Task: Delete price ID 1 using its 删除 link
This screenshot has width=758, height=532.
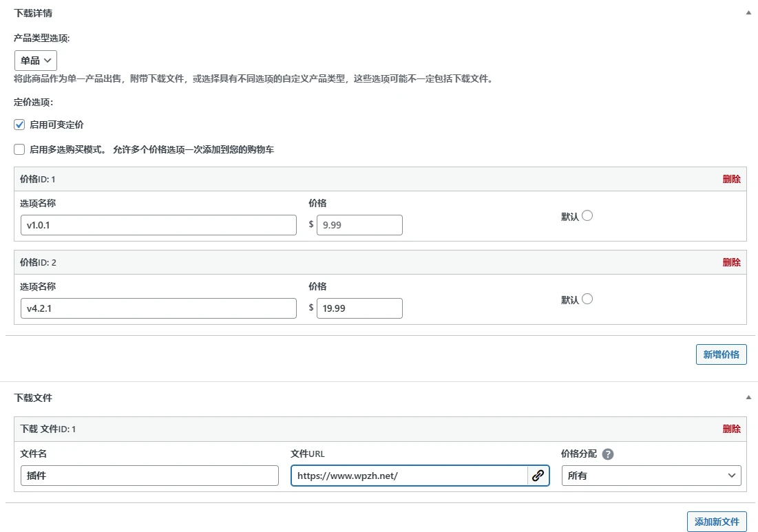Action: [732, 178]
